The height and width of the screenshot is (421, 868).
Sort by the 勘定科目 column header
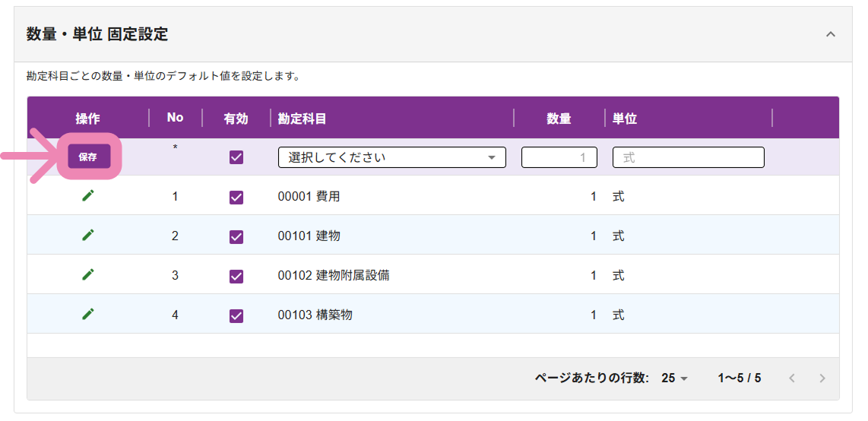point(303,119)
